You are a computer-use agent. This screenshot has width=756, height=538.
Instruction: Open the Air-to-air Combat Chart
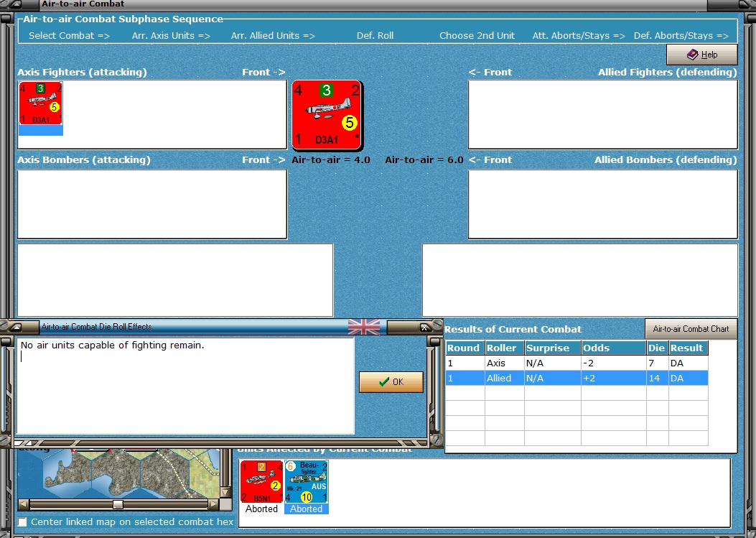[691, 328]
